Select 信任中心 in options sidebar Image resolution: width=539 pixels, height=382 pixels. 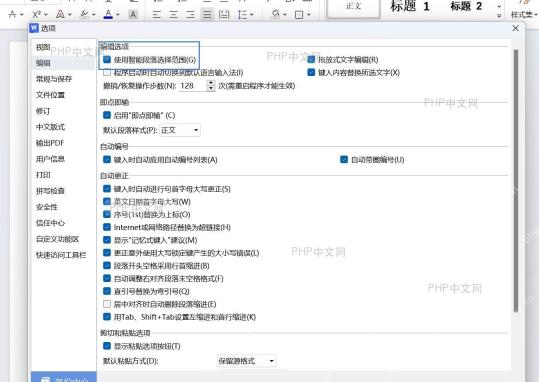(50, 223)
